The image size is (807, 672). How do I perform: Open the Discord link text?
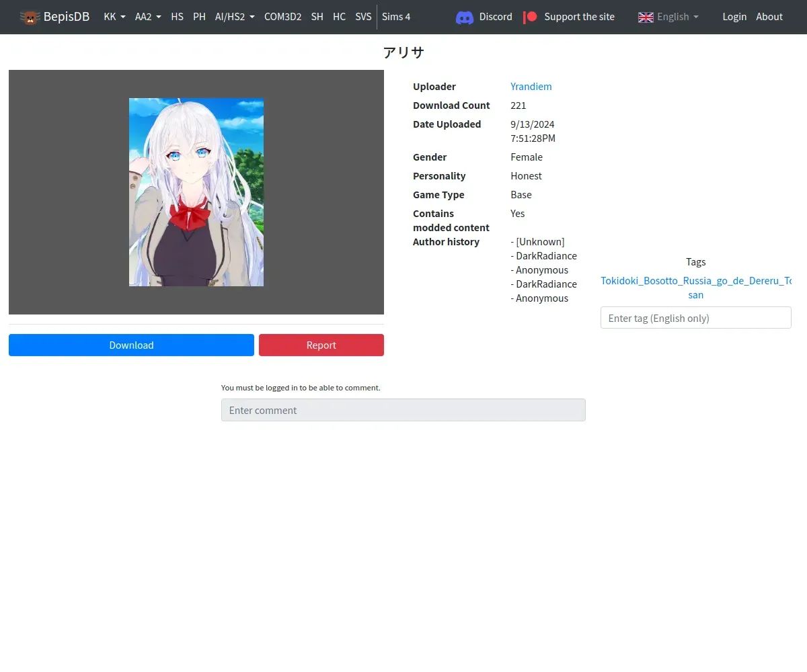click(x=496, y=17)
